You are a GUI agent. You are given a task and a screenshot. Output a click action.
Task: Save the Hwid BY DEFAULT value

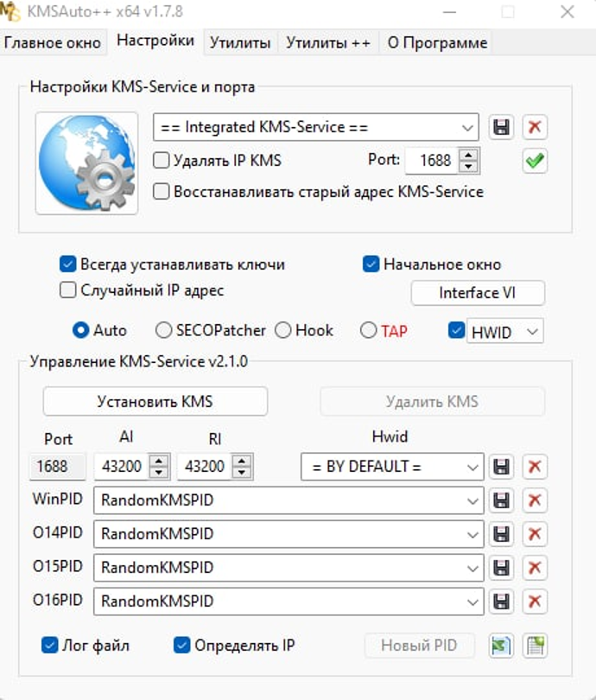pyautogui.click(x=502, y=467)
